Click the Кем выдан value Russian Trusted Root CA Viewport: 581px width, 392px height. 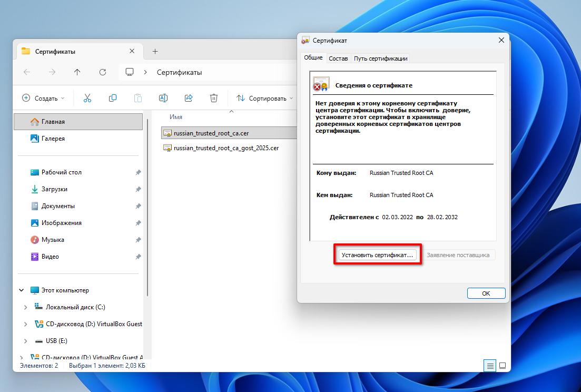(401, 195)
